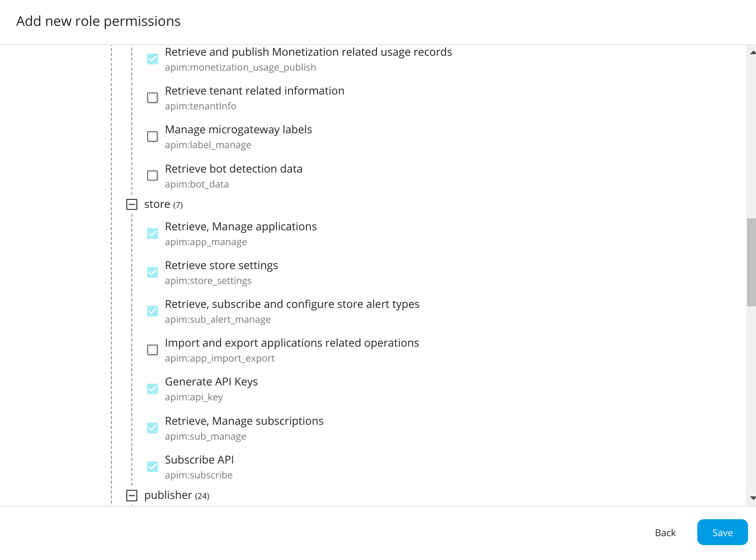Select the apim:app_manage permission label
This screenshot has height=560, width=756.
pos(206,242)
